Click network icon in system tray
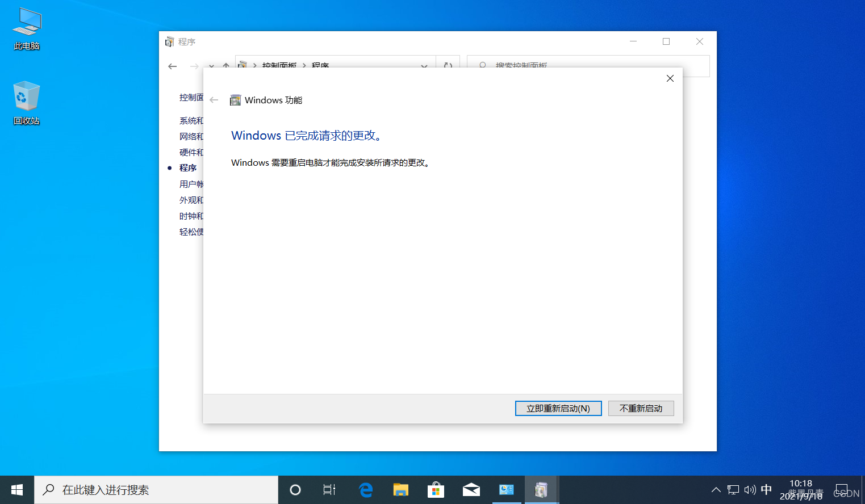865x504 pixels. pyautogui.click(x=733, y=490)
